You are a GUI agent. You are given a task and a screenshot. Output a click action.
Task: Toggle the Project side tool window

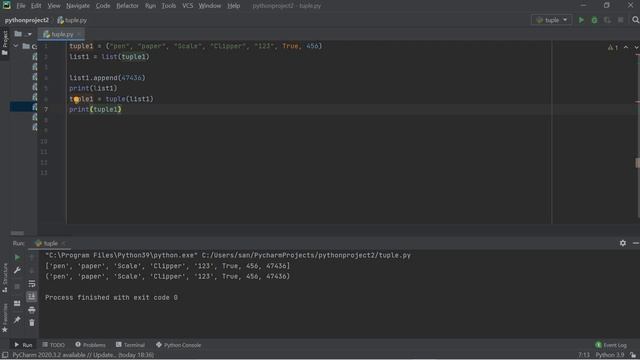point(5,43)
